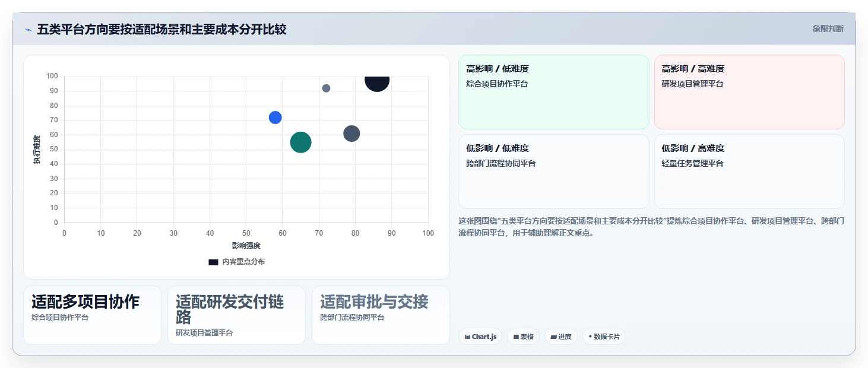
Task: Click the 适配审批与交接 data card heading
Action: [x=374, y=302]
